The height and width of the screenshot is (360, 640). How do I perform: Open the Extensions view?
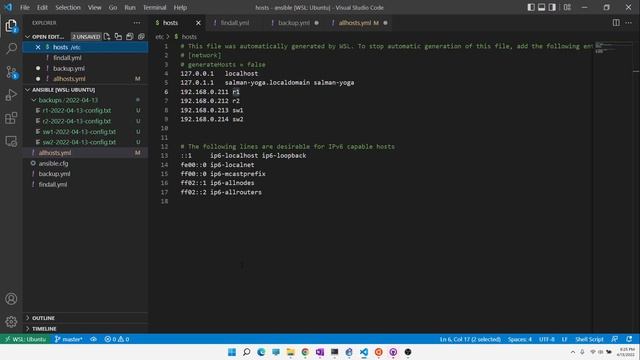[x=11, y=118]
